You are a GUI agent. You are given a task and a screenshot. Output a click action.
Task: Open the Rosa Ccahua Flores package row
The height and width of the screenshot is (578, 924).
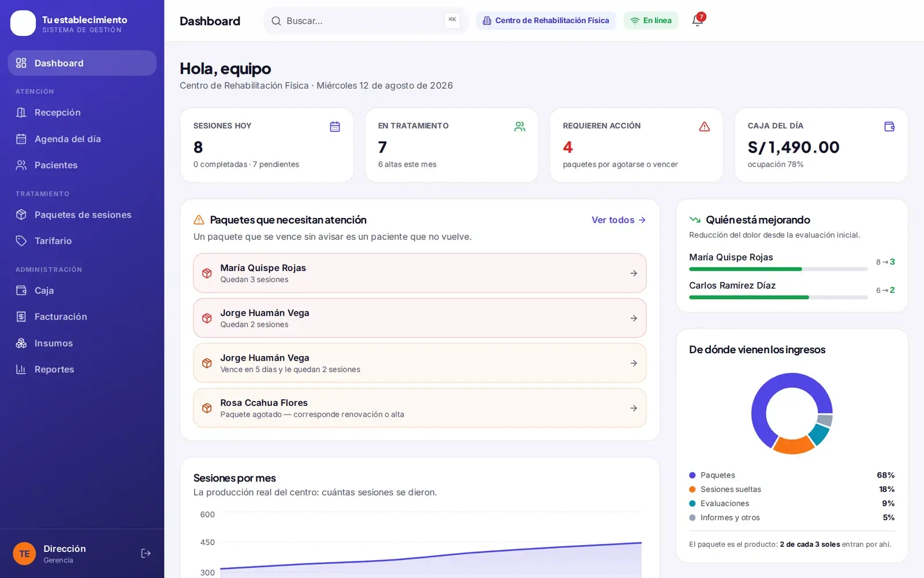click(x=420, y=408)
